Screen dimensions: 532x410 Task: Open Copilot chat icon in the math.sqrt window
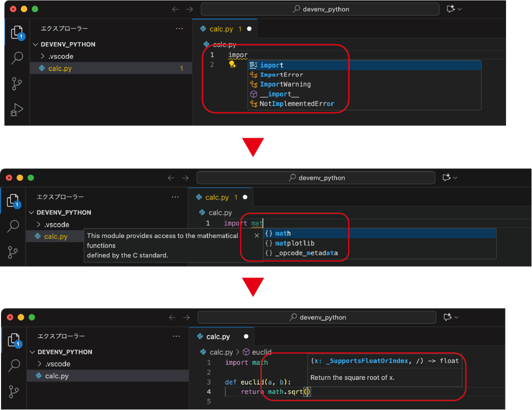pyautogui.click(x=448, y=317)
